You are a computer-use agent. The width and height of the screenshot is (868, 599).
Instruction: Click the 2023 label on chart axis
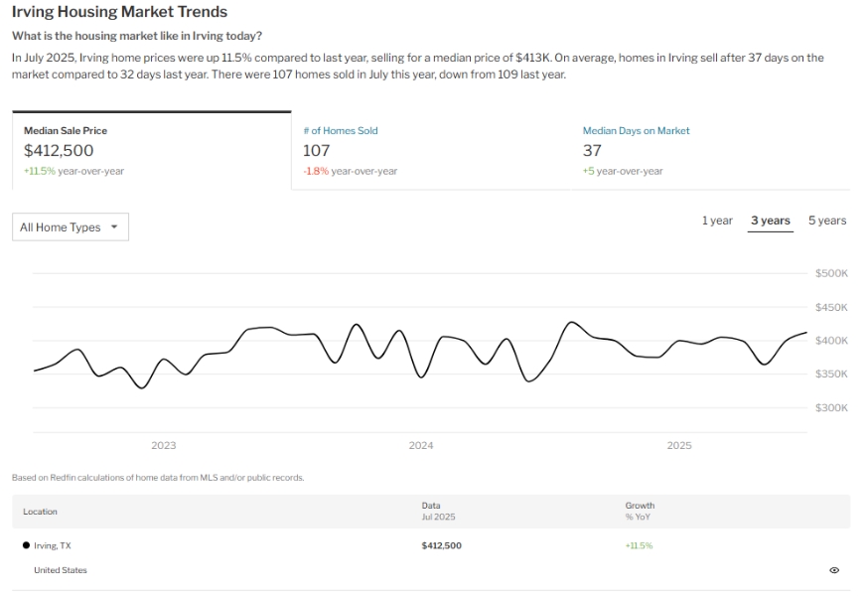click(x=164, y=446)
